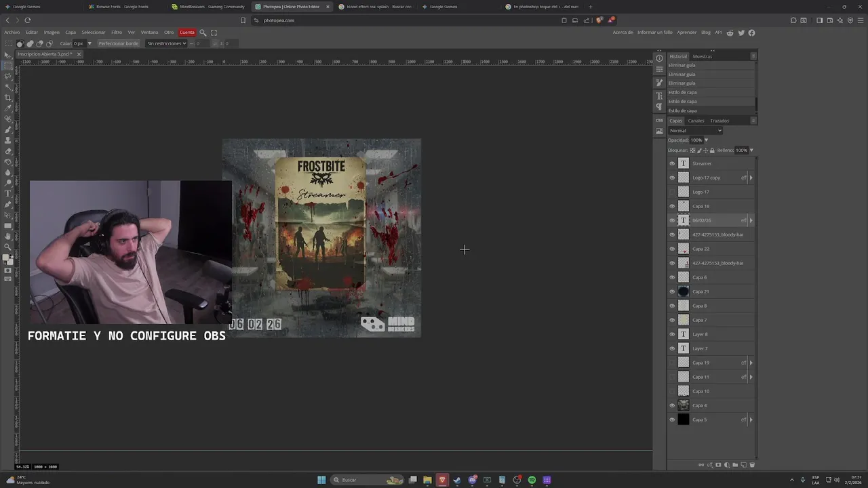868x488 pixels.
Task: Open the Paragraph side panel icon
Action: click(x=659, y=107)
